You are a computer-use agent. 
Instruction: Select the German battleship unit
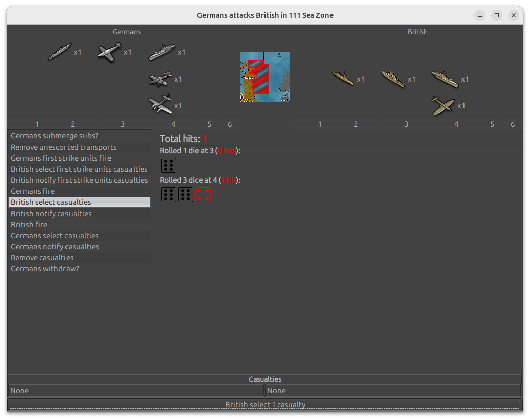162,52
